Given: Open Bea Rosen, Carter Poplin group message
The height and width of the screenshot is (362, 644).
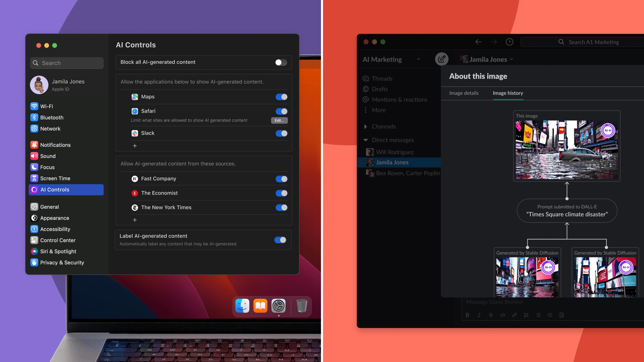Looking at the screenshot, I should (402, 173).
